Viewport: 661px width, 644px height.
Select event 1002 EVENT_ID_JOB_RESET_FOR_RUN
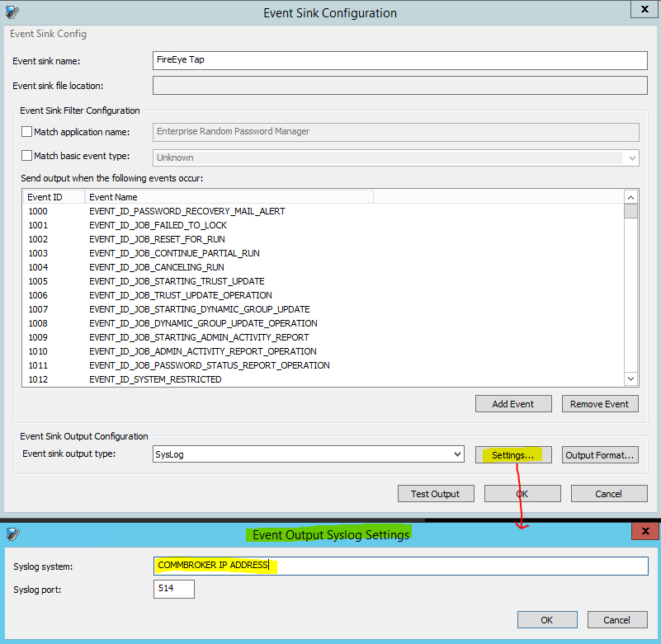[323, 239]
